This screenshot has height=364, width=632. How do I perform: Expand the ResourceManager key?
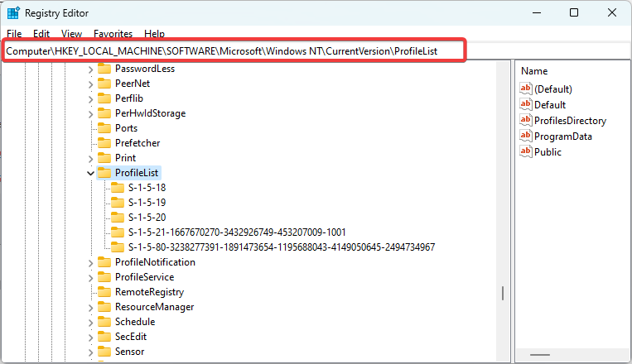[x=90, y=308]
